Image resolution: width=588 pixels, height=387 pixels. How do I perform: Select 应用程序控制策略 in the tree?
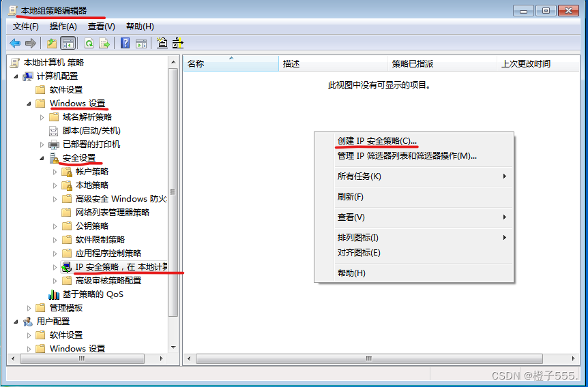pos(108,253)
